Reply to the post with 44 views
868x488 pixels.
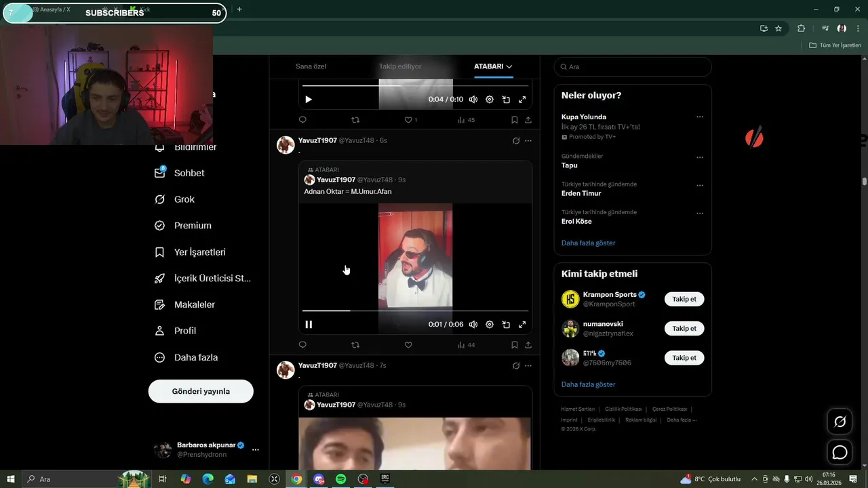tap(302, 345)
